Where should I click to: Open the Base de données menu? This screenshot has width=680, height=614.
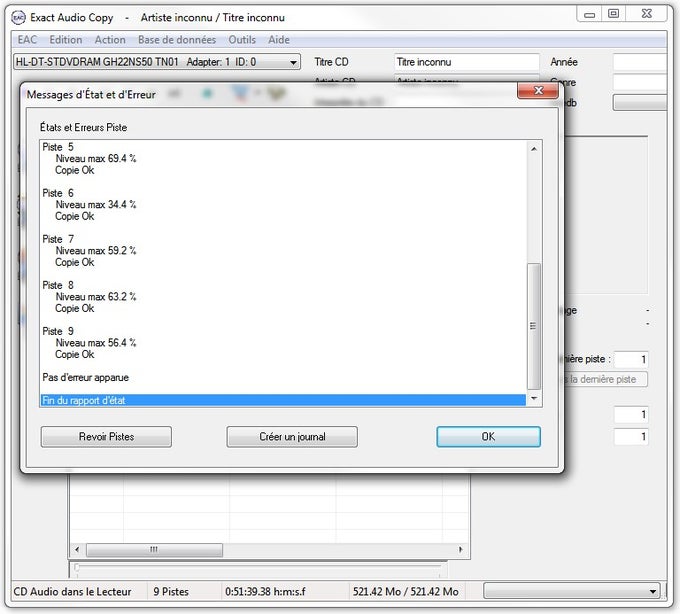[x=177, y=40]
